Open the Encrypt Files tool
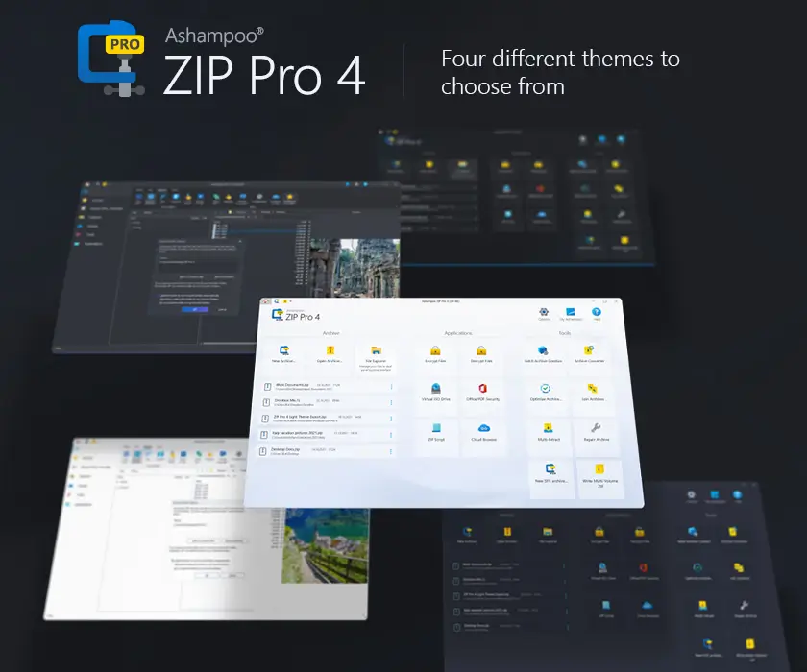The image size is (807, 672). point(436,353)
